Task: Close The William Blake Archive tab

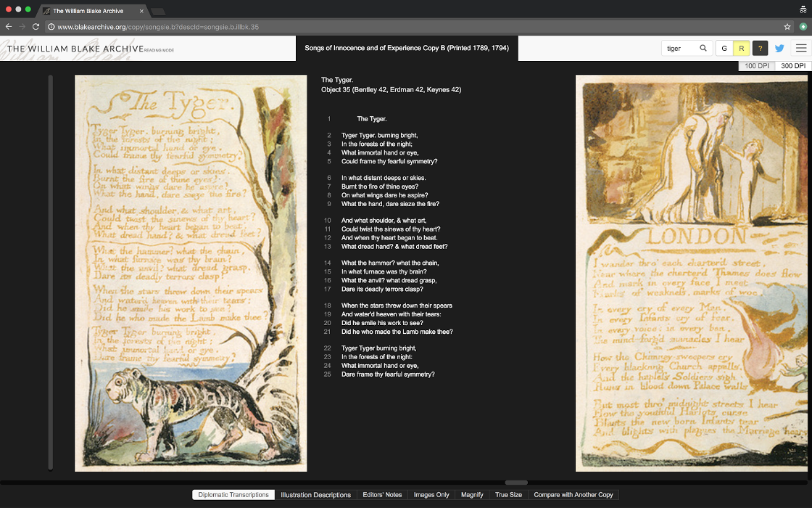Action: pos(141,11)
